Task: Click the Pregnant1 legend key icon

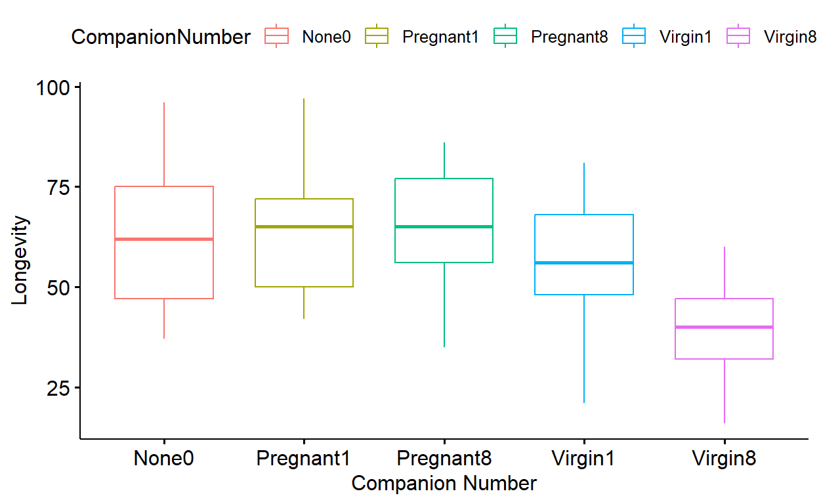Action: (x=377, y=37)
